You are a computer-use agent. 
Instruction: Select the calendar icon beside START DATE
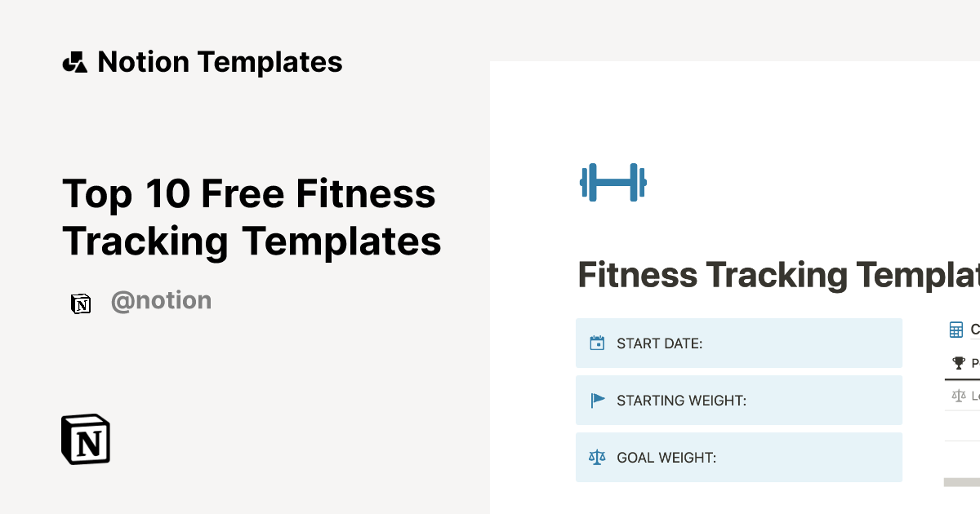tap(598, 343)
